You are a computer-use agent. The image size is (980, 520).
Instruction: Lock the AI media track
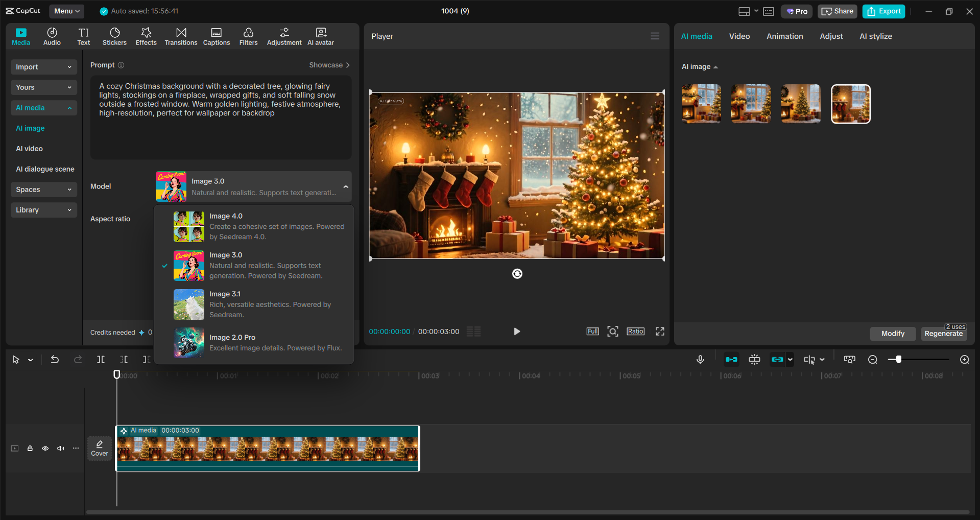(30, 448)
